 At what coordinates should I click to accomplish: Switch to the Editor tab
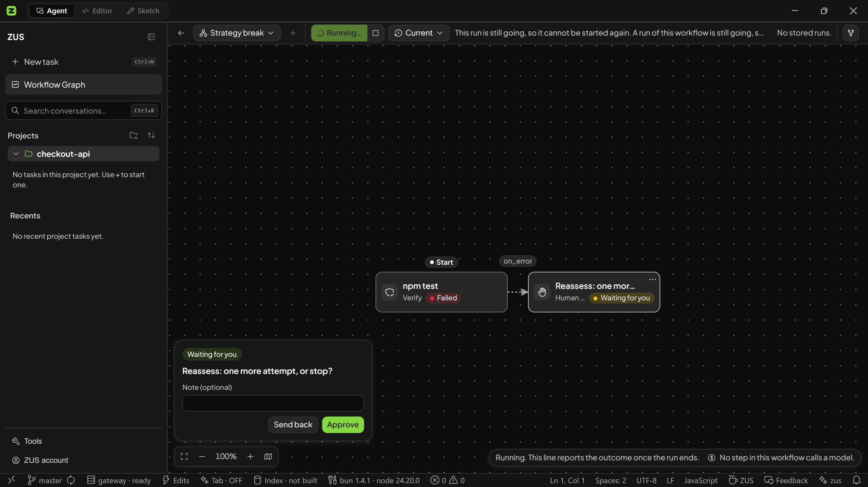[x=97, y=11]
